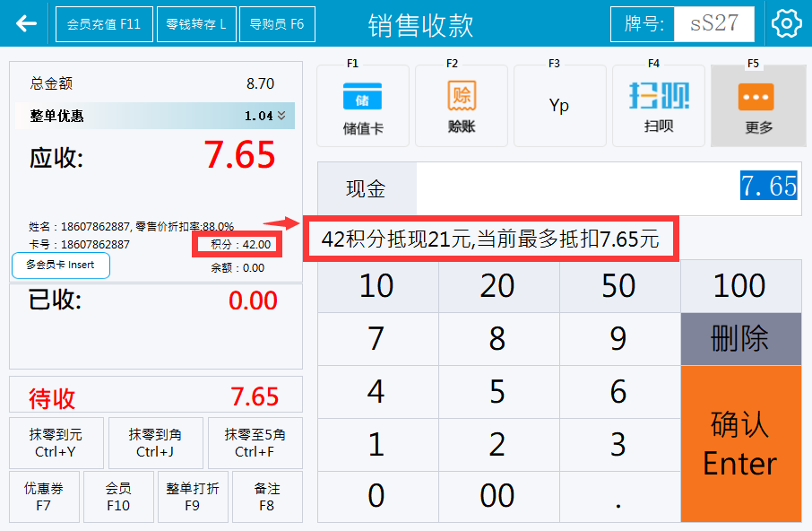
Task: Select the Yp payment method
Action: [x=559, y=106]
